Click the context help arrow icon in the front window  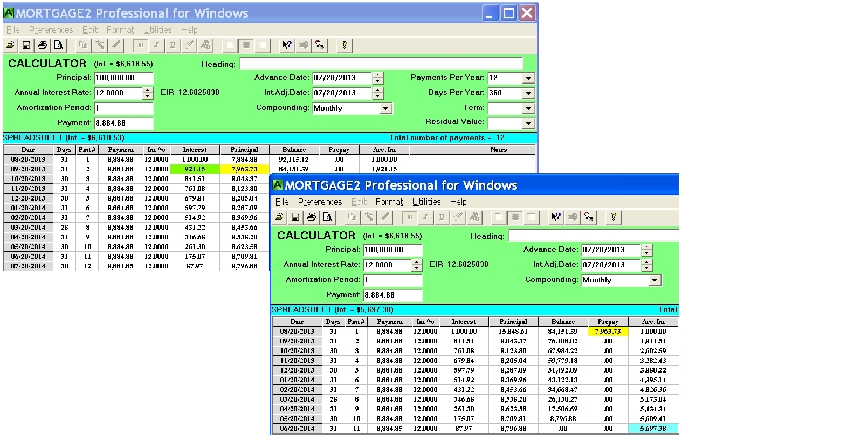(556, 217)
